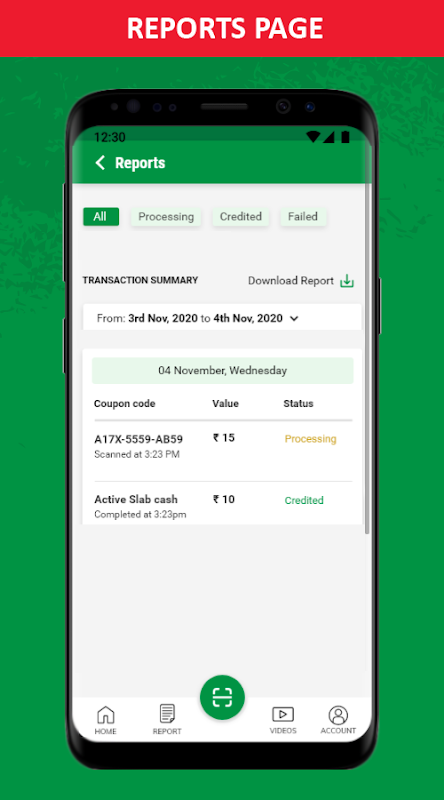444x800 pixels.
Task: Select the Credited filter chip
Action: click(240, 216)
